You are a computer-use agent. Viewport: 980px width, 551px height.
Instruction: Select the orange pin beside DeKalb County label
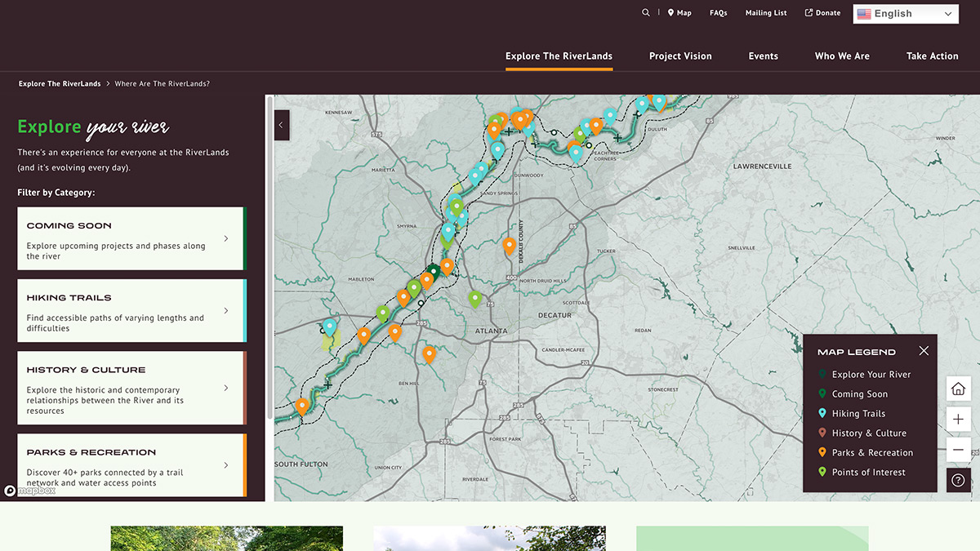click(x=509, y=245)
